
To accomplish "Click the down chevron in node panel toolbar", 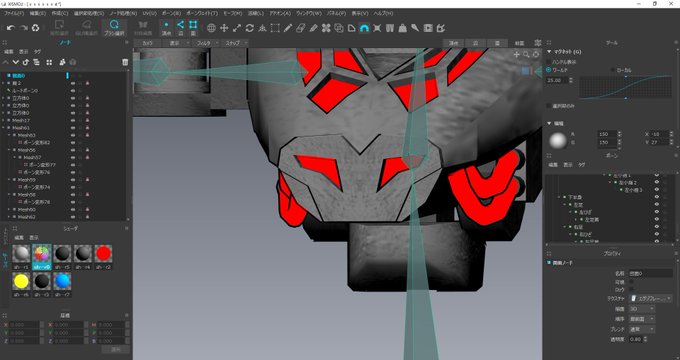I will (16, 62).
